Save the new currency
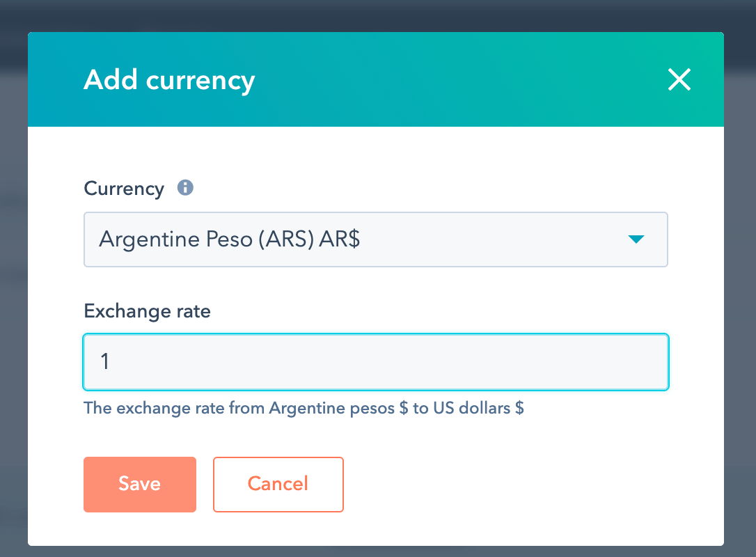Screen dimensions: 756x557 click(x=139, y=484)
